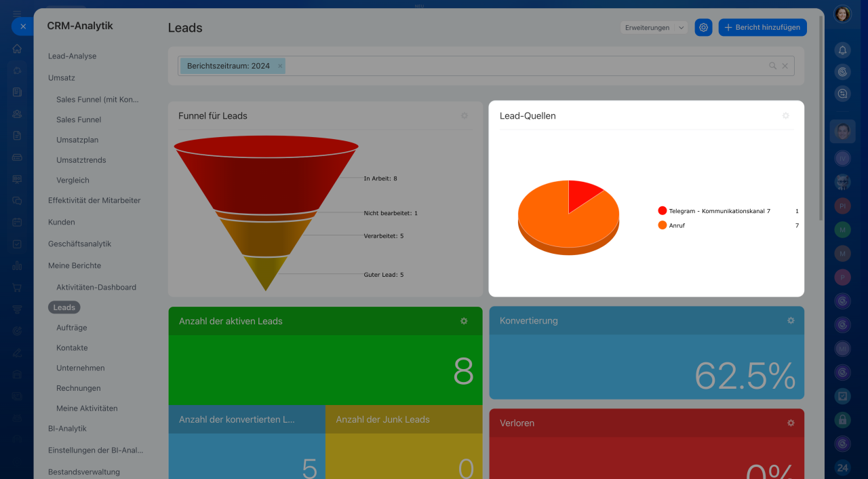
Task: Open the contacts people icon in left rail
Action: pyautogui.click(x=17, y=113)
